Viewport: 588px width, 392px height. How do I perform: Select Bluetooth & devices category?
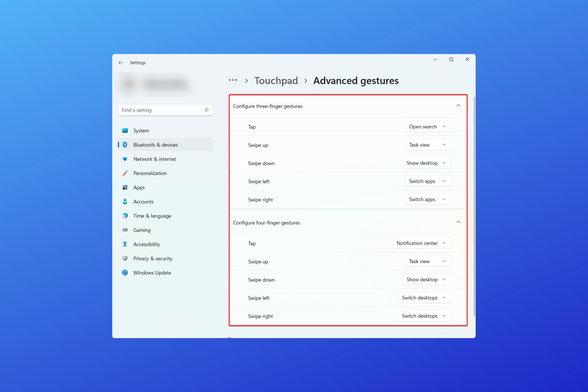click(x=165, y=145)
